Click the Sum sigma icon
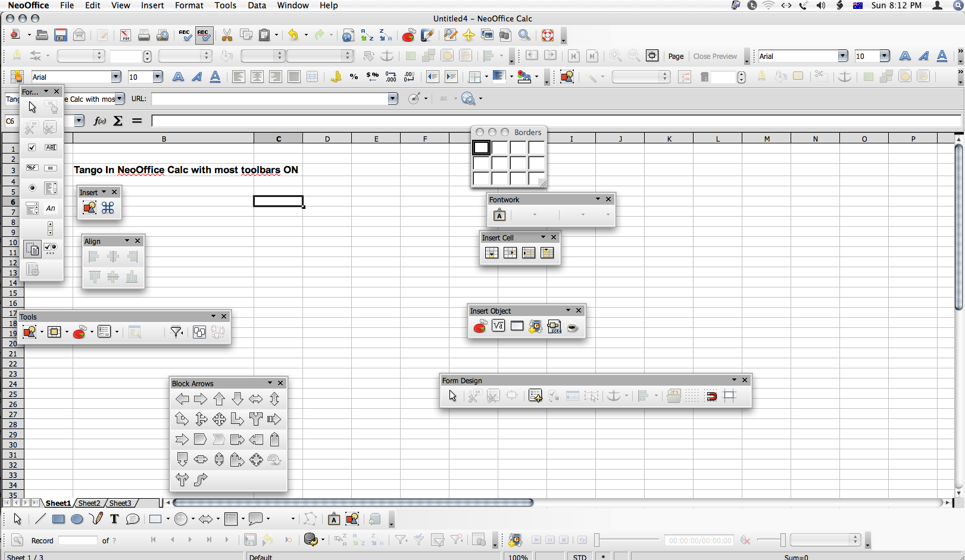 (118, 121)
